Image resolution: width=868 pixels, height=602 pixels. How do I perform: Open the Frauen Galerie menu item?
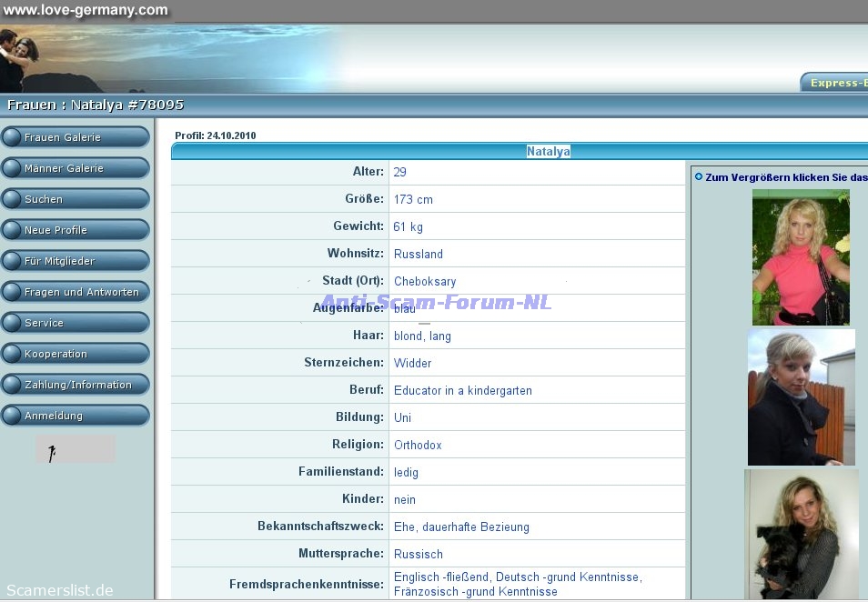[x=75, y=137]
